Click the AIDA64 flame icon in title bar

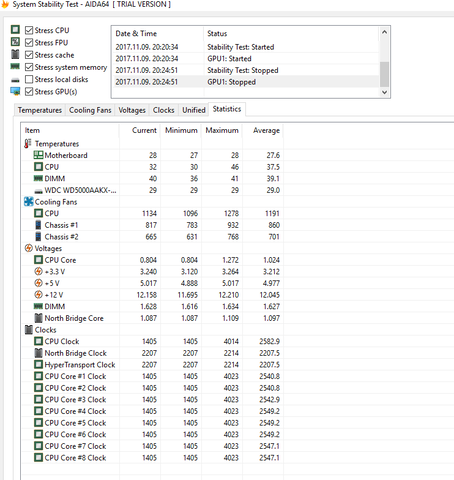coord(5,4)
